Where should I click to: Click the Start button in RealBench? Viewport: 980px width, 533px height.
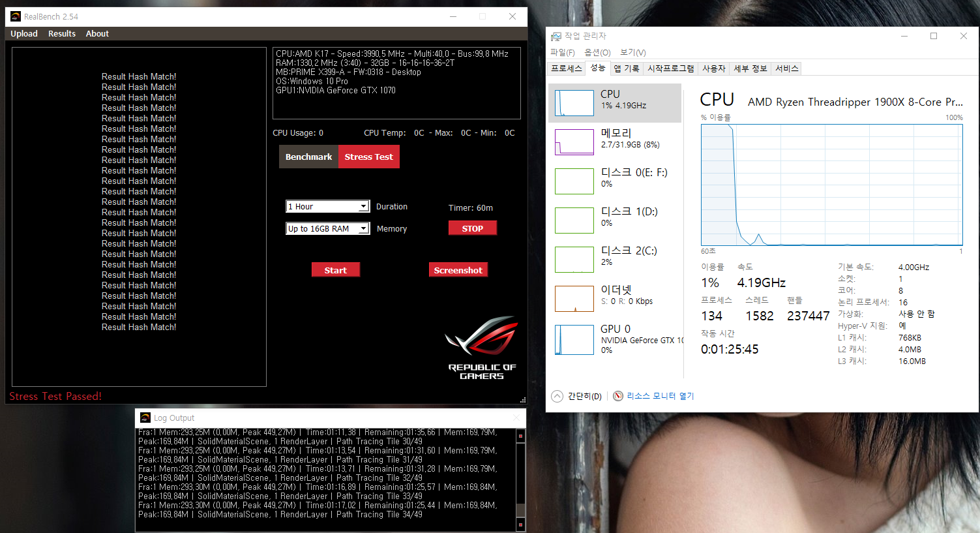(336, 270)
